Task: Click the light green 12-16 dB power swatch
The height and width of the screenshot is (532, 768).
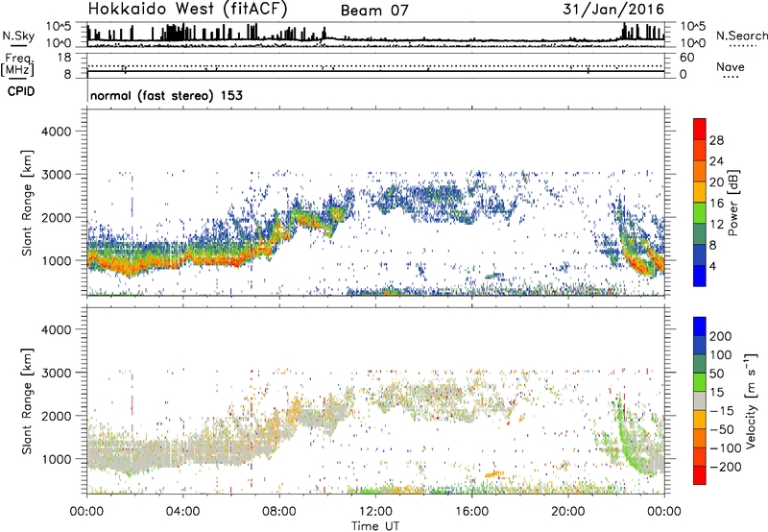Action: pyautogui.click(x=700, y=213)
